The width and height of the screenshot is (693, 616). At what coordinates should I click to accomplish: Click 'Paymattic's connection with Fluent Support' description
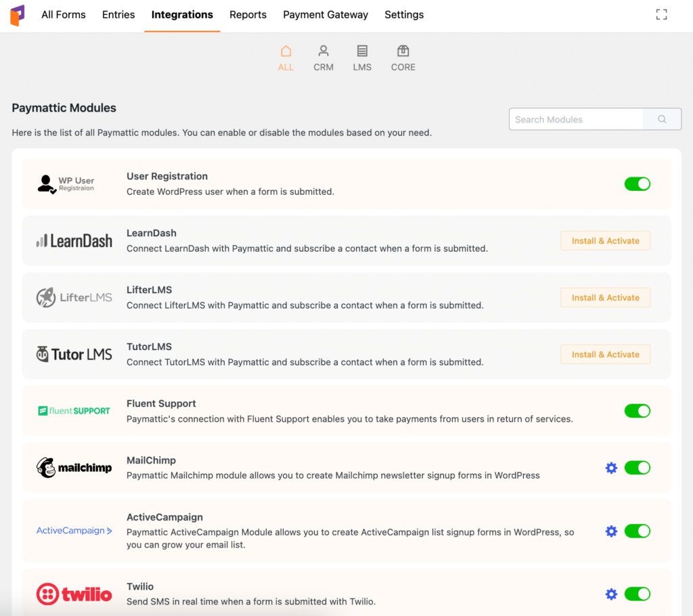tap(350, 419)
